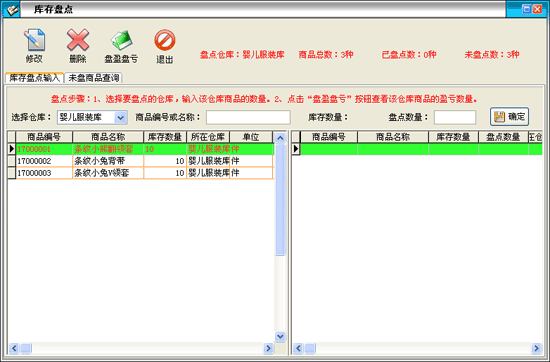Click the left table's scroll-down arrow
The height and width of the screenshot is (362, 550).
coord(280,336)
